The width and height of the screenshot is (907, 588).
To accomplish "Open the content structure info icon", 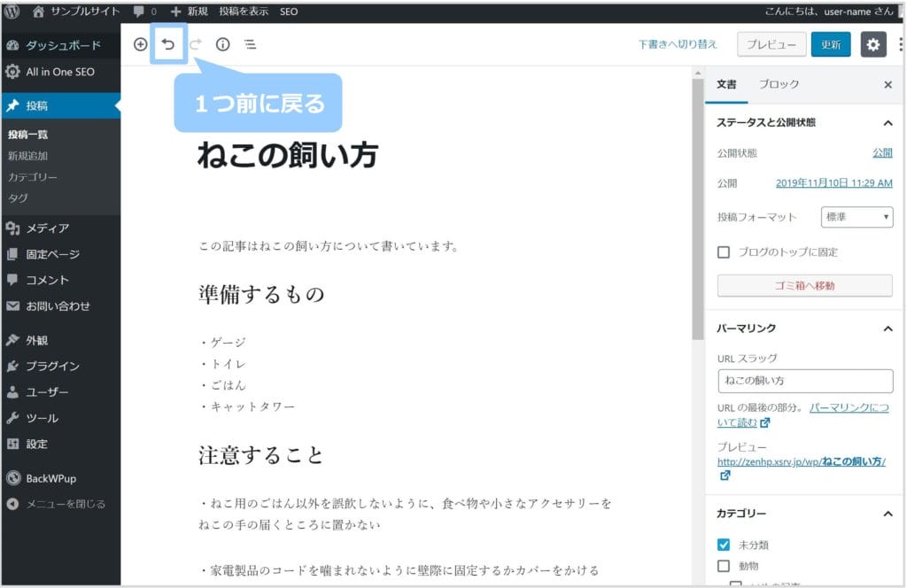I will point(222,44).
